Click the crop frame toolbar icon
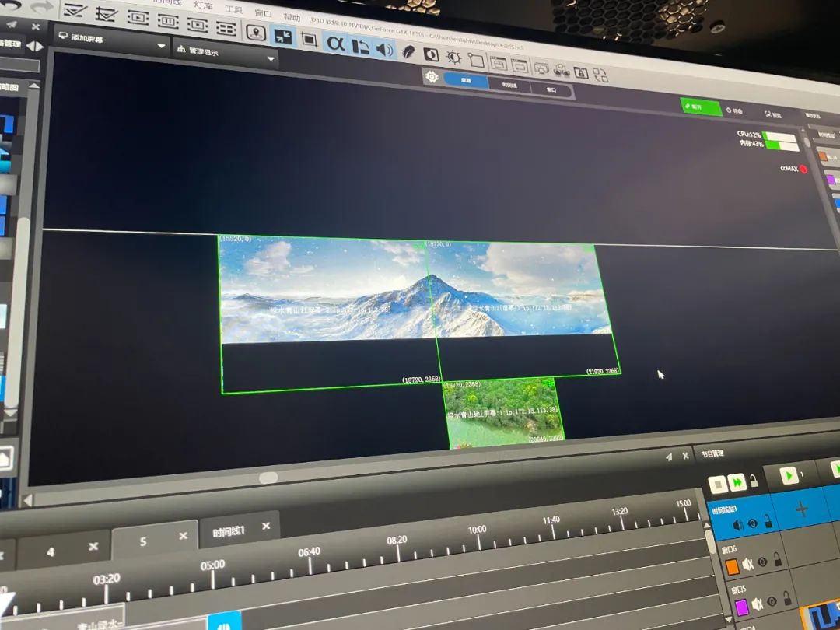 click(308, 39)
